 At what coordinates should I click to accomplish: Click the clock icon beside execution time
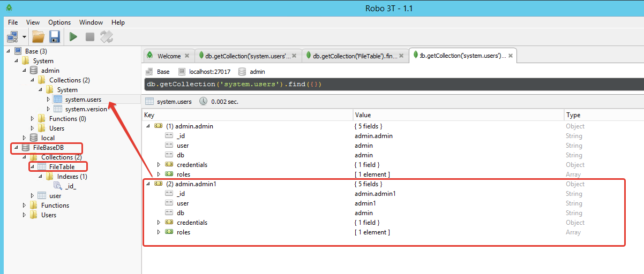pyautogui.click(x=204, y=102)
